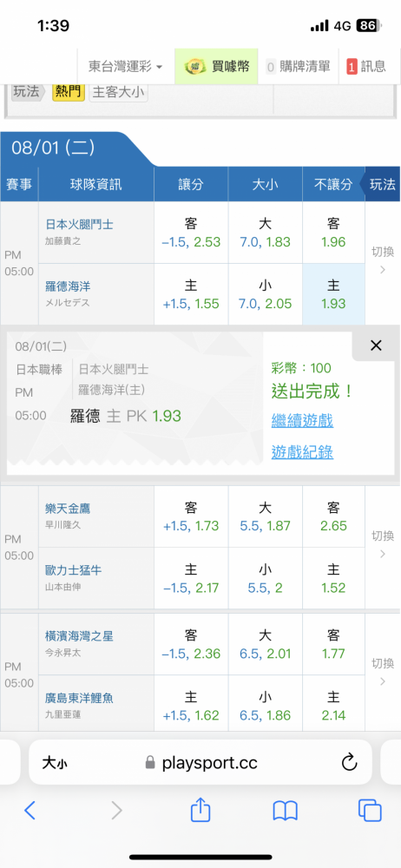
Task: Expand the 東台灣運彩 dropdown
Action: [x=125, y=67]
